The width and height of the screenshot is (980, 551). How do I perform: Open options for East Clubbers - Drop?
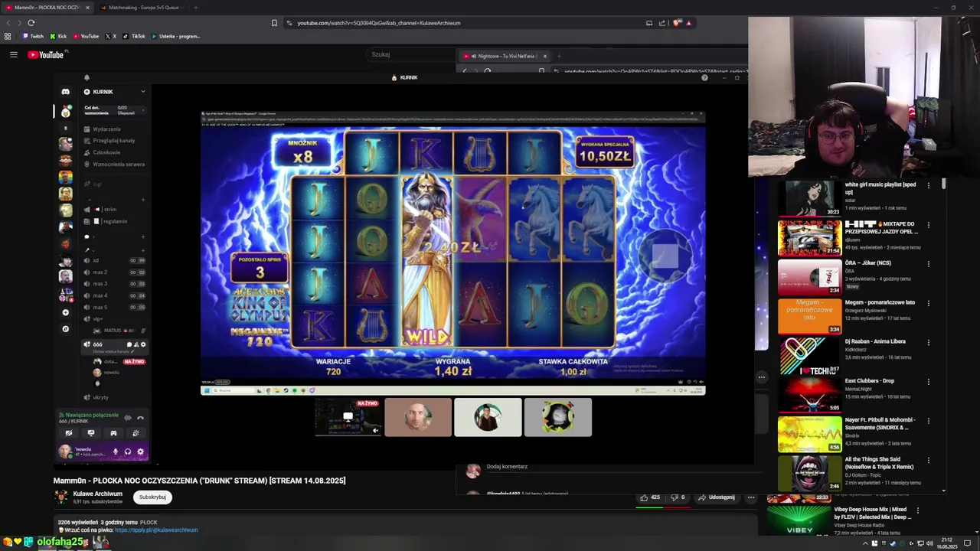tap(929, 382)
